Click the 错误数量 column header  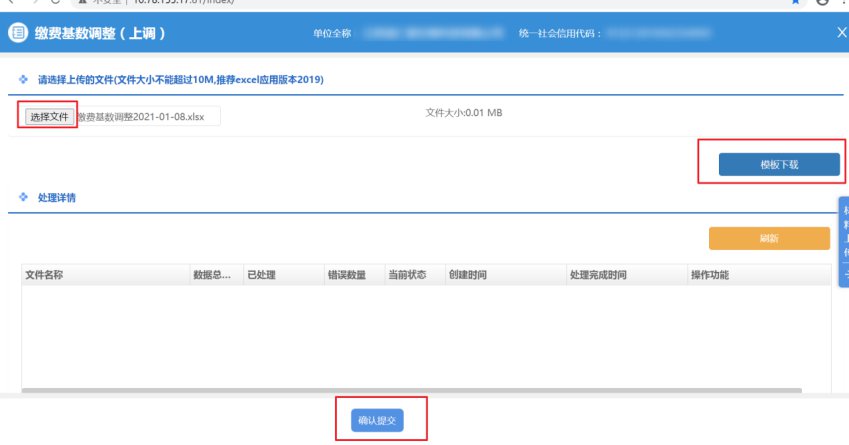point(354,275)
